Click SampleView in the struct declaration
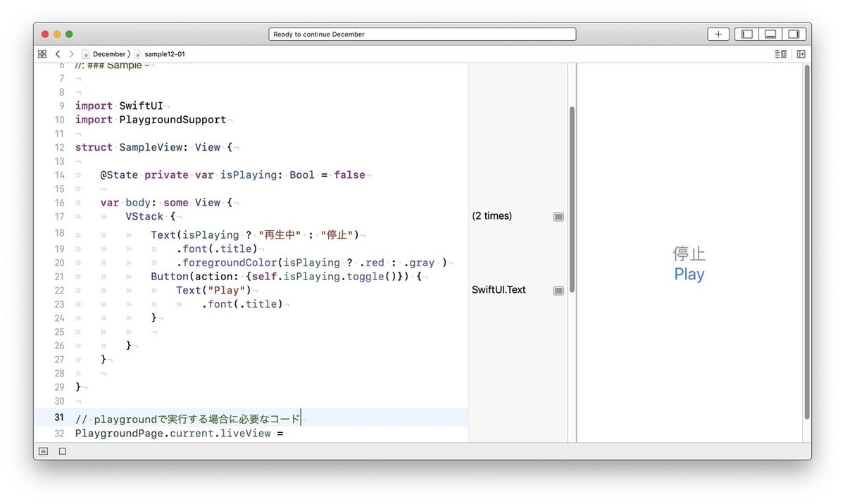Viewport: 845px width, 504px height. [151, 147]
